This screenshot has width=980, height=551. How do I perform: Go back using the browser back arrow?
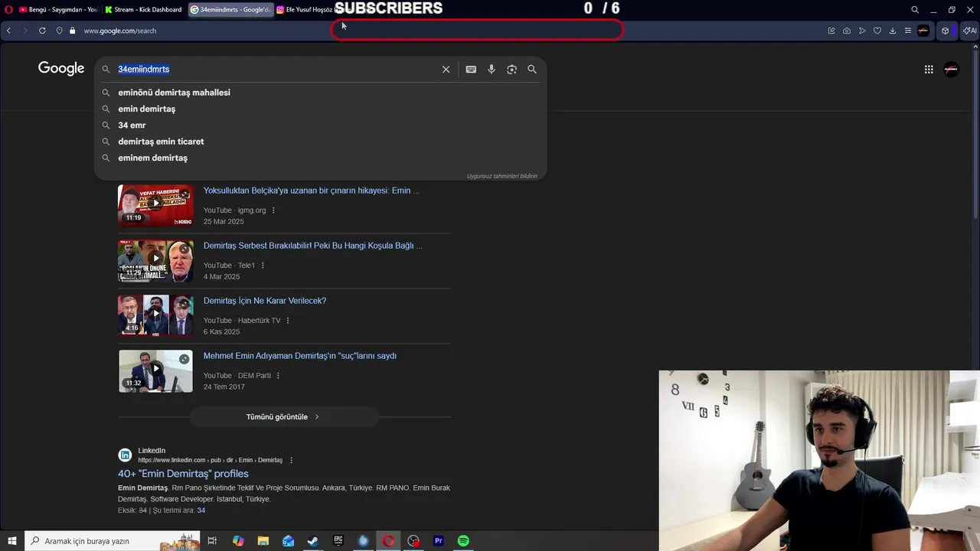pyautogui.click(x=8, y=31)
